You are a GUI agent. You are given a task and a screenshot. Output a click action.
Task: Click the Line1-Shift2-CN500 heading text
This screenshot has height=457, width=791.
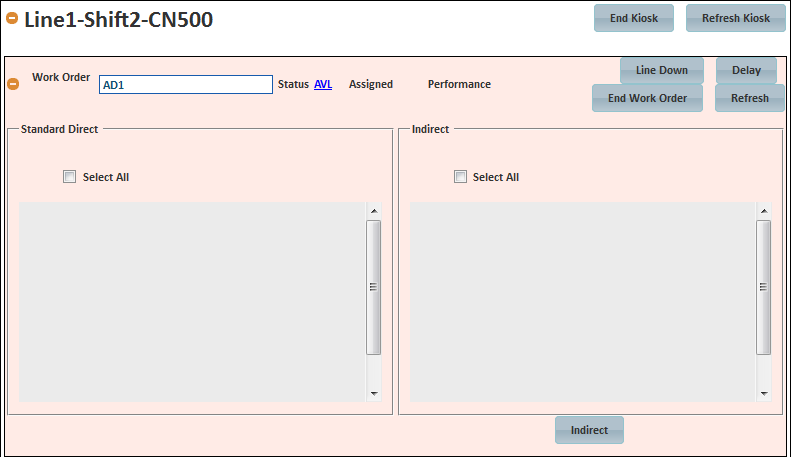(x=119, y=20)
